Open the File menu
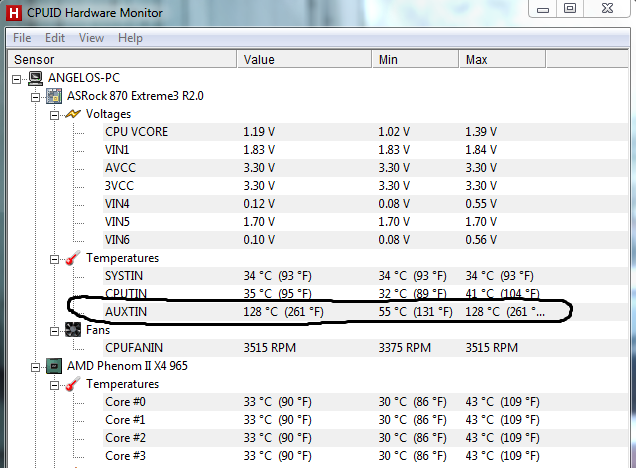The height and width of the screenshot is (468, 636). coord(22,38)
